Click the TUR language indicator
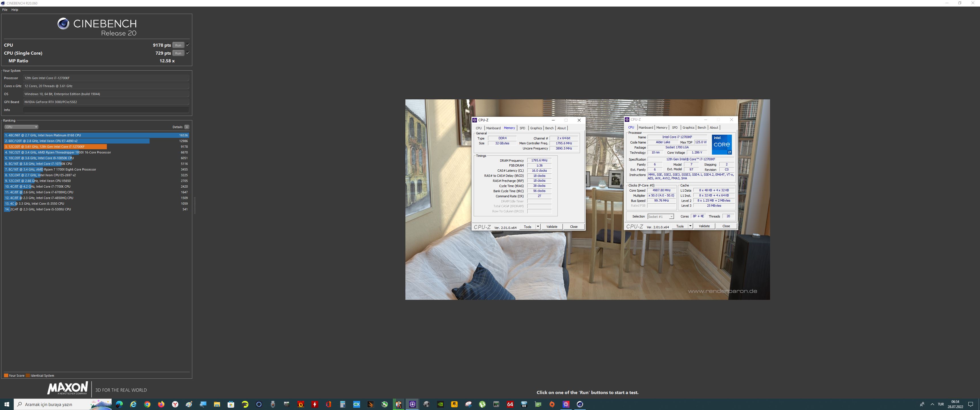This screenshot has height=410, width=980. pos(941,404)
